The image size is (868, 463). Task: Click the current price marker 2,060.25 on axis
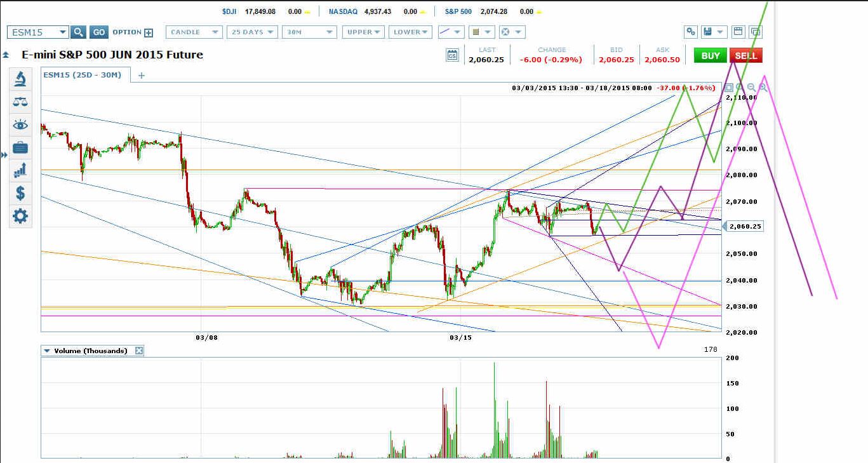744,226
